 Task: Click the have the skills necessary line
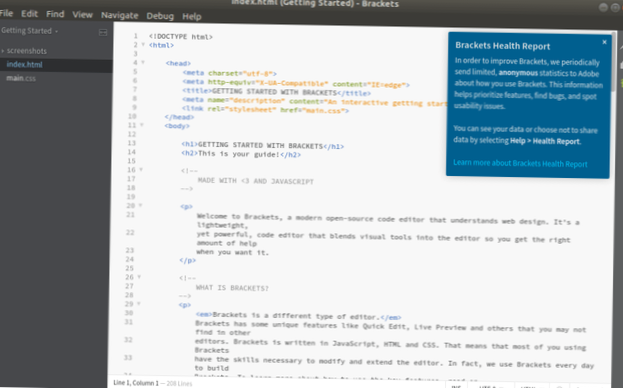(x=394, y=362)
